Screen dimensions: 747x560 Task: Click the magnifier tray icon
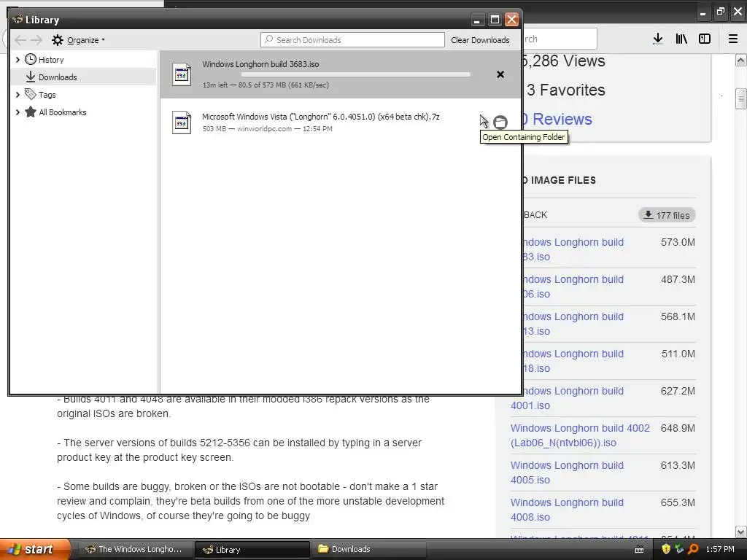[693, 549]
